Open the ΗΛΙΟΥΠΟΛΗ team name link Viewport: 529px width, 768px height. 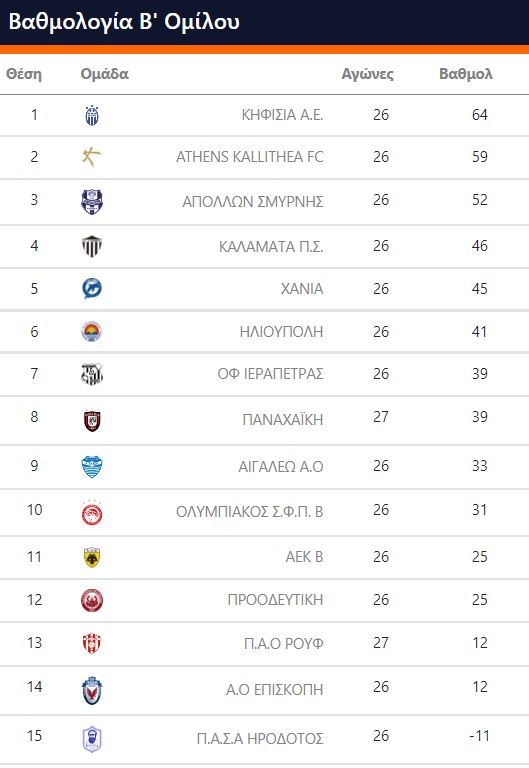tap(281, 332)
